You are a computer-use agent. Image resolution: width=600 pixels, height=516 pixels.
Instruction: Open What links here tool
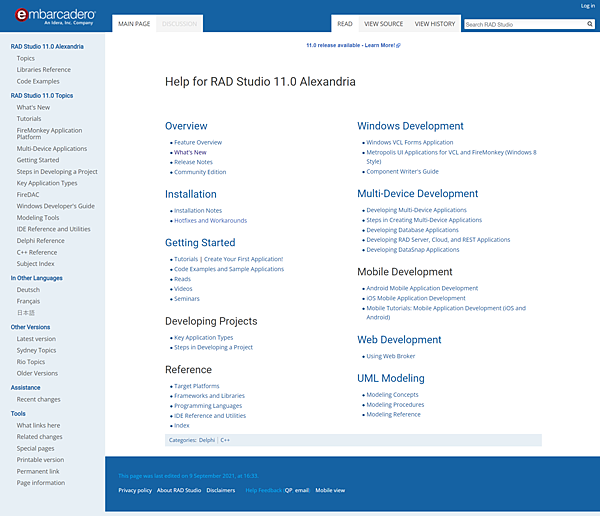point(38,425)
